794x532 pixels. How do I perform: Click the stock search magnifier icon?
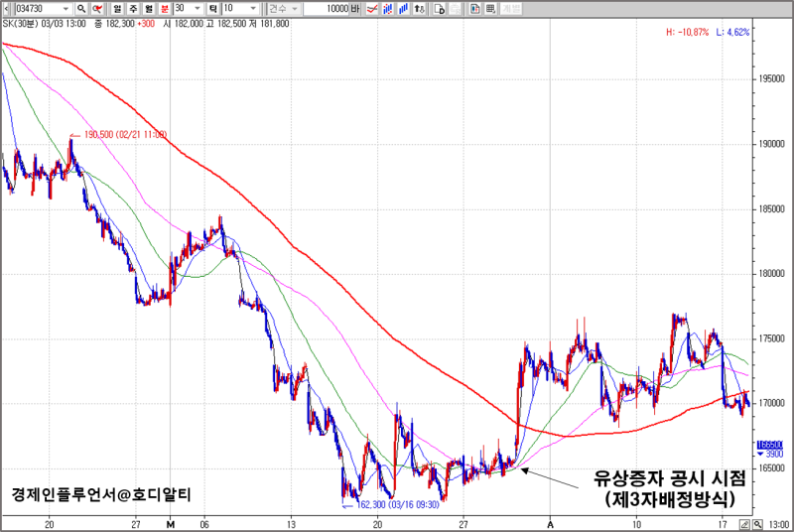pos(81,9)
